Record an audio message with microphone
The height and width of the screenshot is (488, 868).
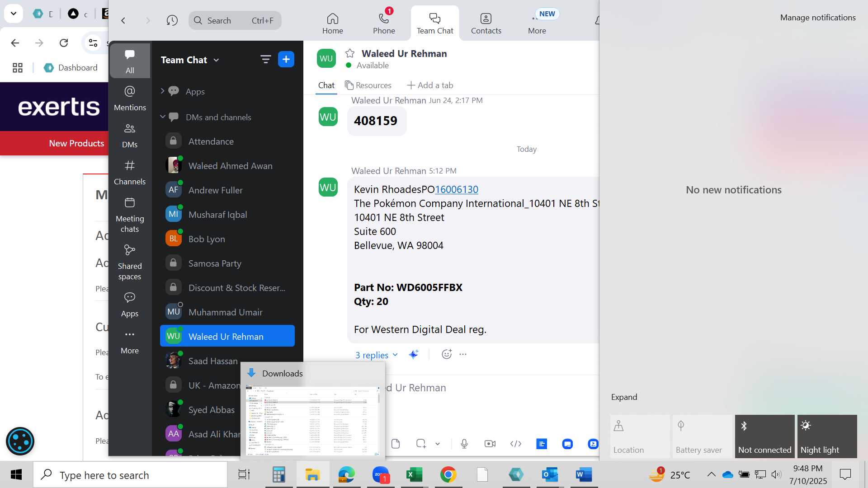464,444
